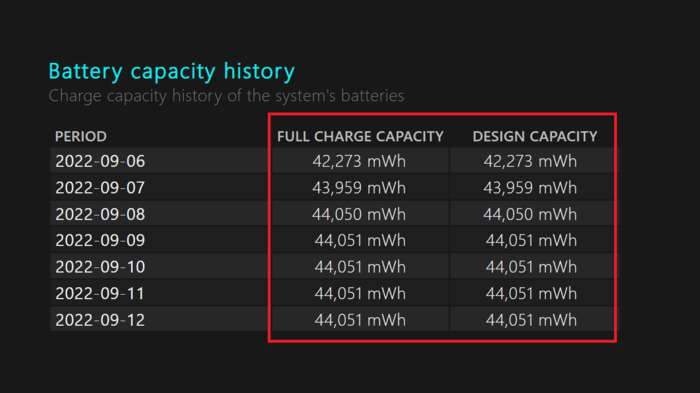Click the DESIGN CAPACITY column header

click(x=535, y=136)
